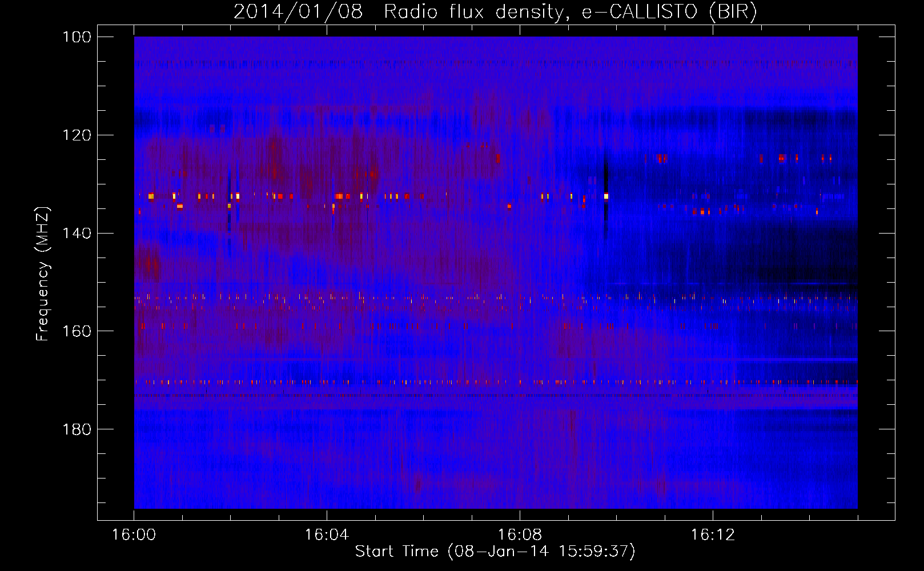Image resolution: width=924 pixels, height=571 pixels.
Task: Click the 16:08 time tick label
Action: click(520, 535)
